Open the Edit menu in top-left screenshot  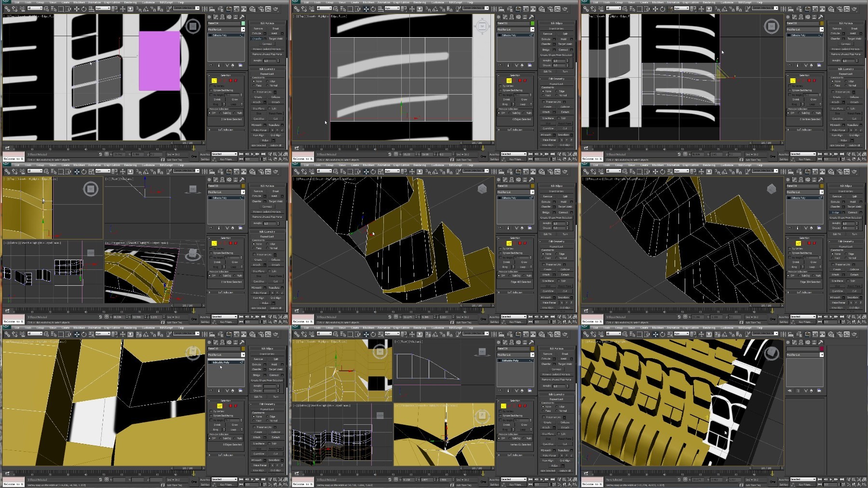pyautogui.click(x=17, y=2)
